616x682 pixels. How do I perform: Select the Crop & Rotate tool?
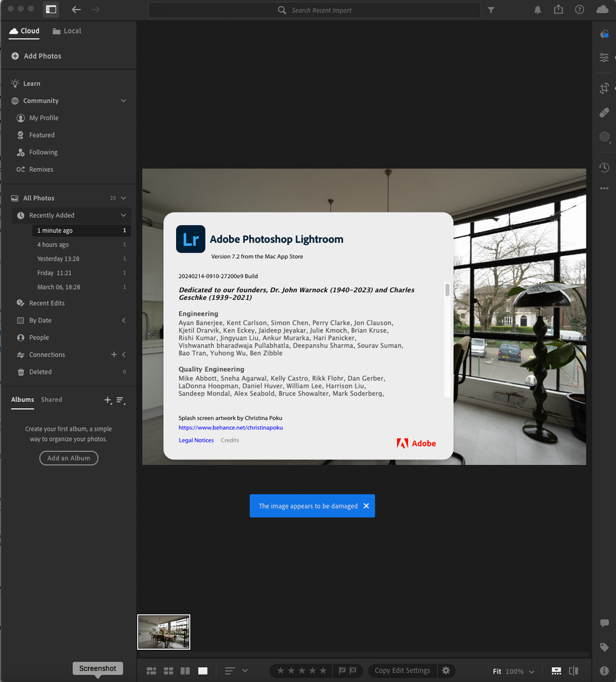tap(604, 88)
